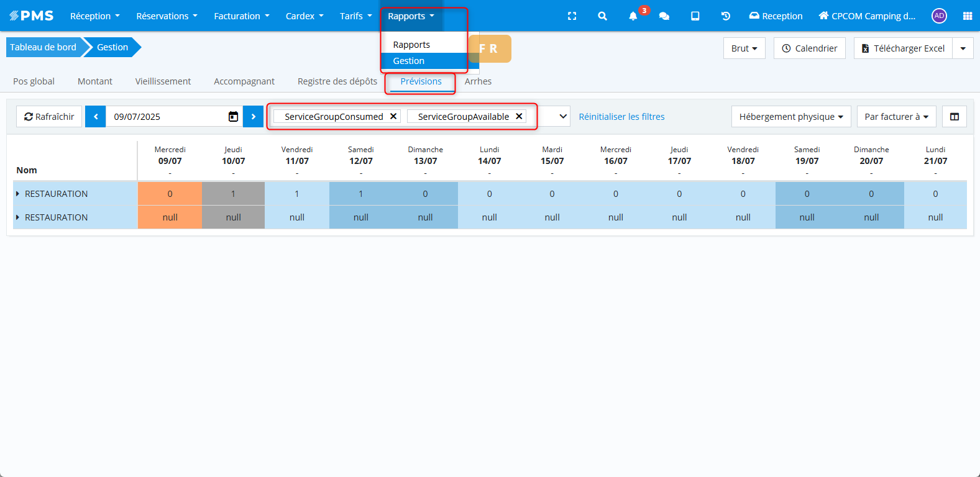
Task: Click the fullscreen expand icon
Action: click(x=572, y=16)
